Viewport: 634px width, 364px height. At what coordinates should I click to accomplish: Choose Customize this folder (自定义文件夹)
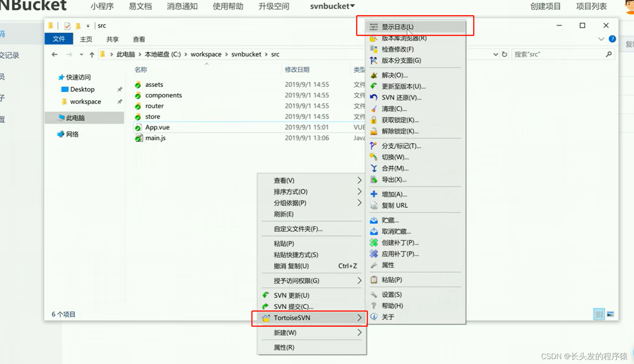[311, 229]
